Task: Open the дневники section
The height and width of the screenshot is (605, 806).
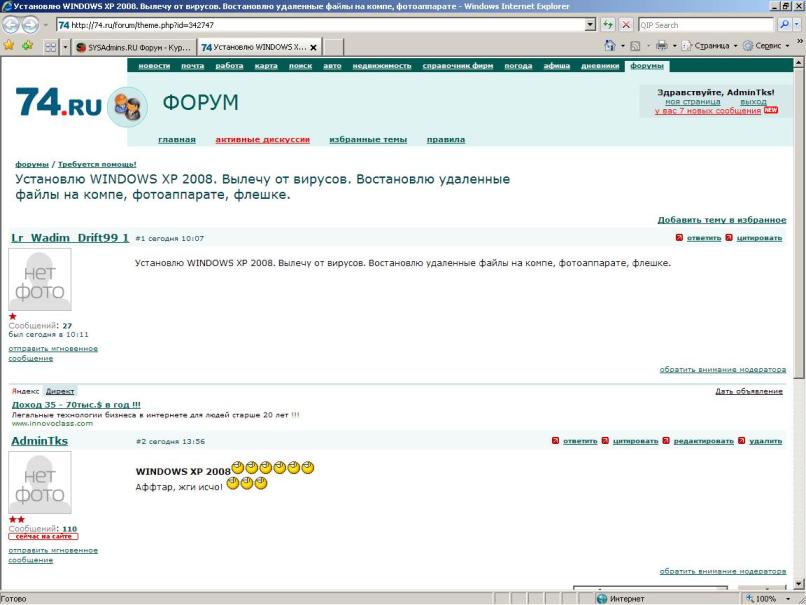Action: [600, 66]
